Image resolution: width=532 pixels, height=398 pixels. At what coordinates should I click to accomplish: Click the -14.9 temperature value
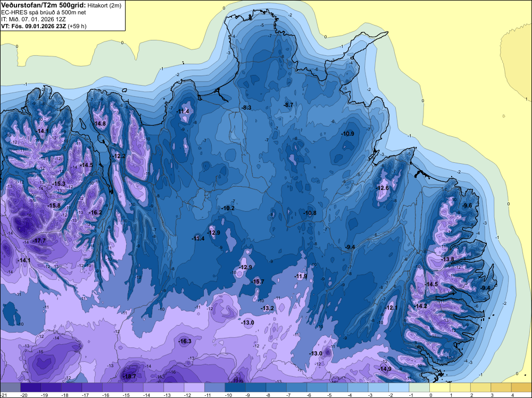(385, 369)
